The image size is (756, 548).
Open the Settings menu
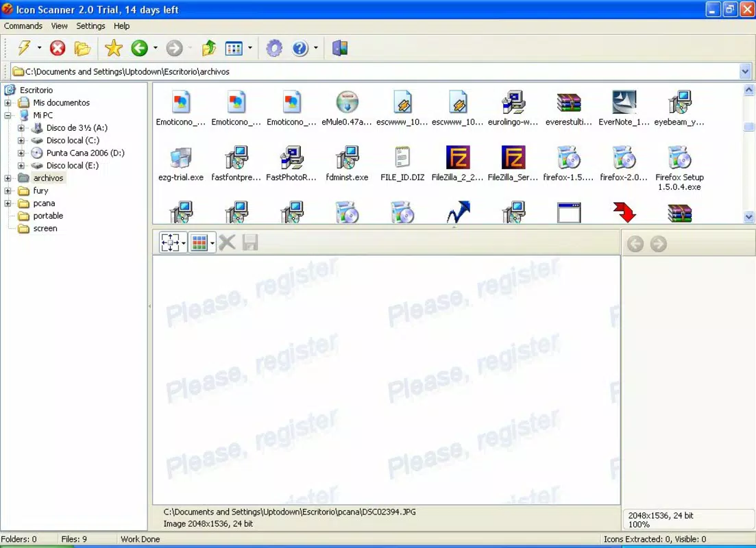(90, 26)
